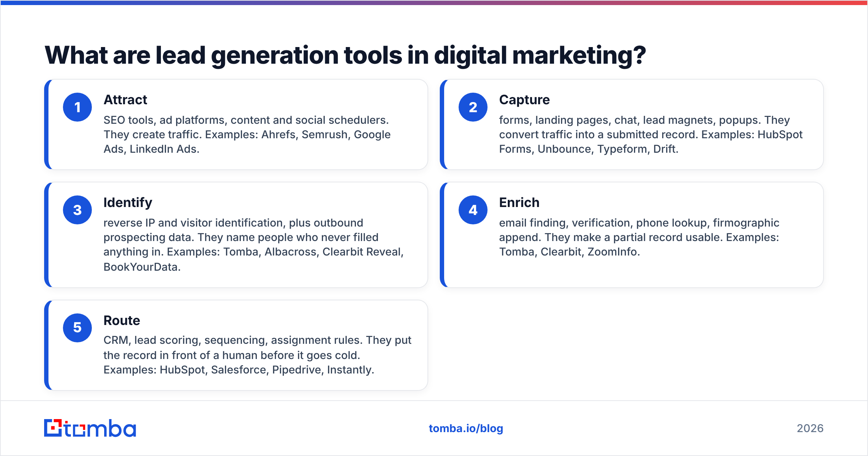Image resolution: width=868 pixels, height=456 pixels.
Task: Click the '2026' year text in the footer
Action: click(810, 428)
